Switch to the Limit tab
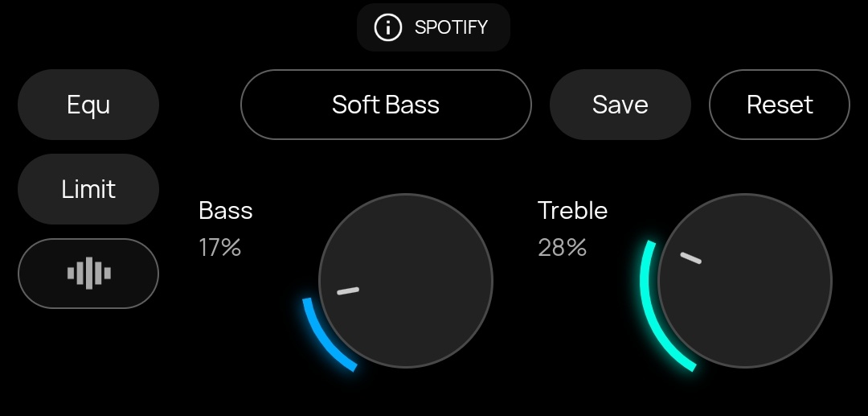 coord(88,189)
